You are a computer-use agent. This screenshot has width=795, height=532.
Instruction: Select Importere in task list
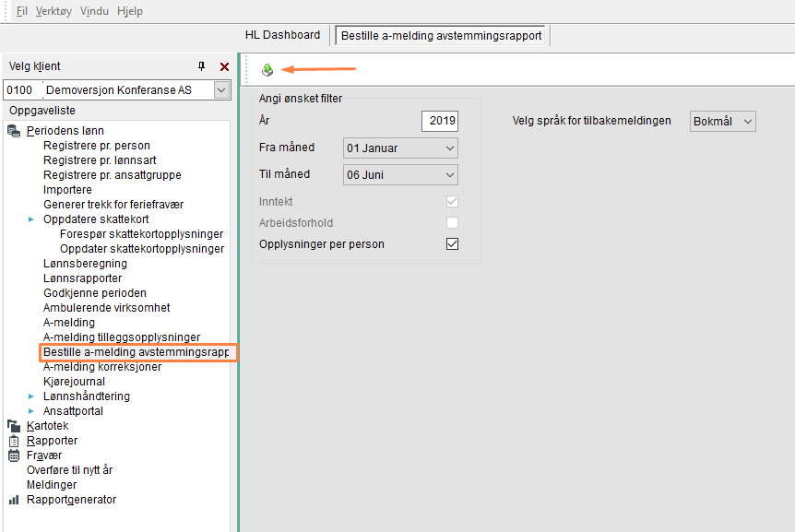click(x=67, y=190)
